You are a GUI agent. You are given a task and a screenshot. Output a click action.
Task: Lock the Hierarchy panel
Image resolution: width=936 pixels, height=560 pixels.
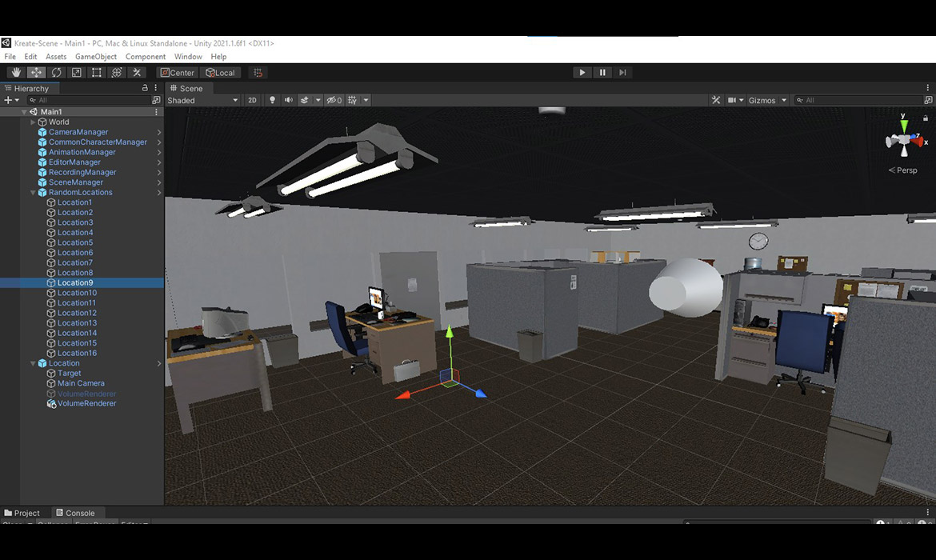coord(145,88)
